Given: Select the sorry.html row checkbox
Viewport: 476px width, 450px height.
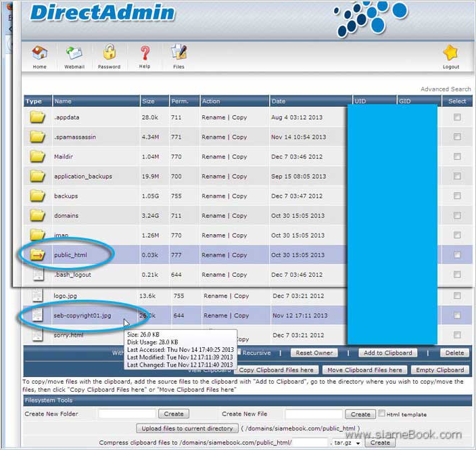Looking at the screenshot, I should (457, 334).
